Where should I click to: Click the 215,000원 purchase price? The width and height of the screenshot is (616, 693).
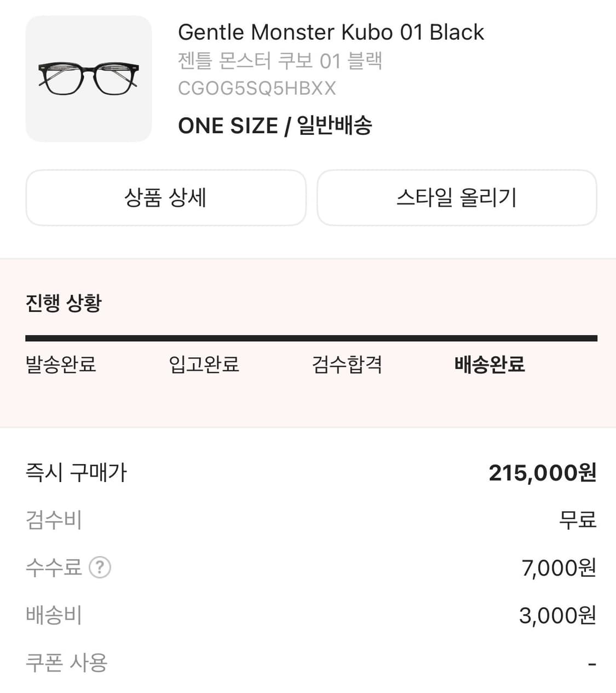542,473
